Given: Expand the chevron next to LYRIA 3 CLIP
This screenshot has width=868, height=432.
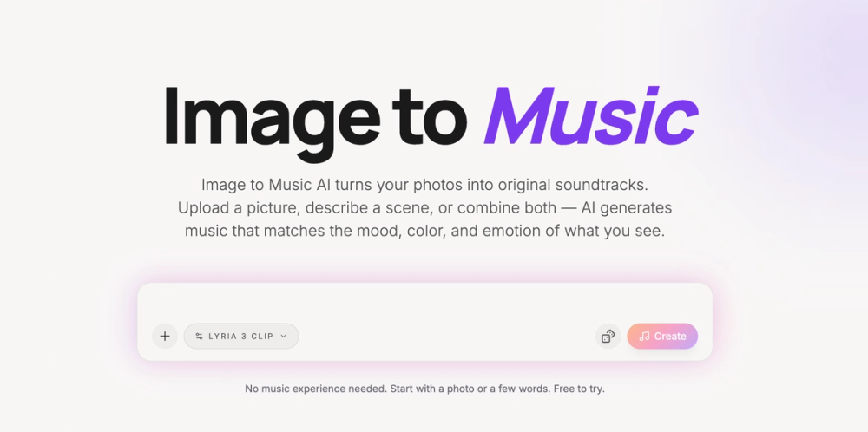Looking at the screenshot, I should 284,337.
